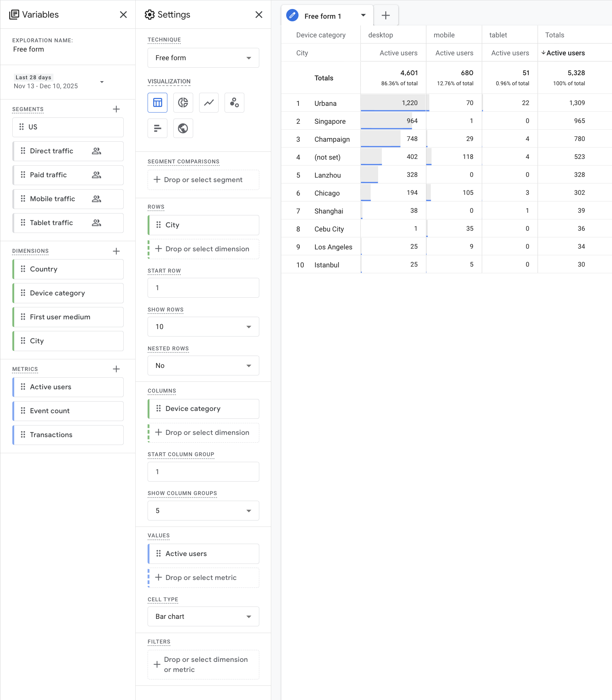Add a new segment with plus icon
This screenshot has height=700, width=612.
[x=116, y=109]
